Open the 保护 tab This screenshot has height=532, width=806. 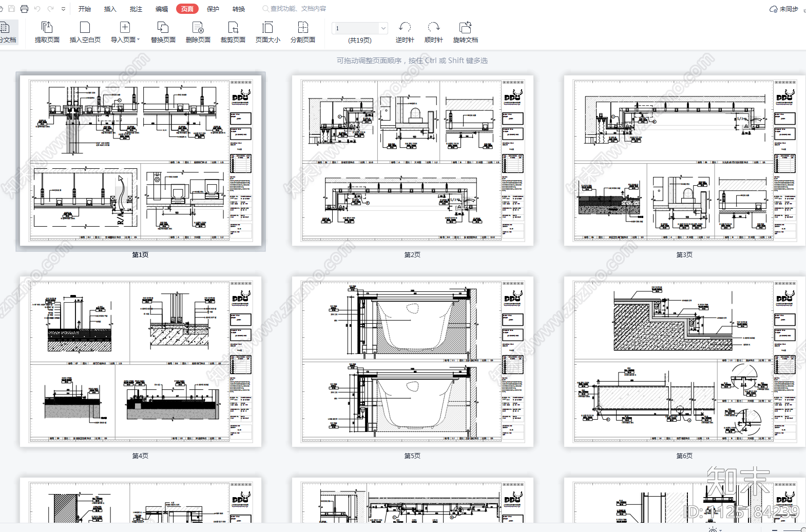tap(213, 9)
